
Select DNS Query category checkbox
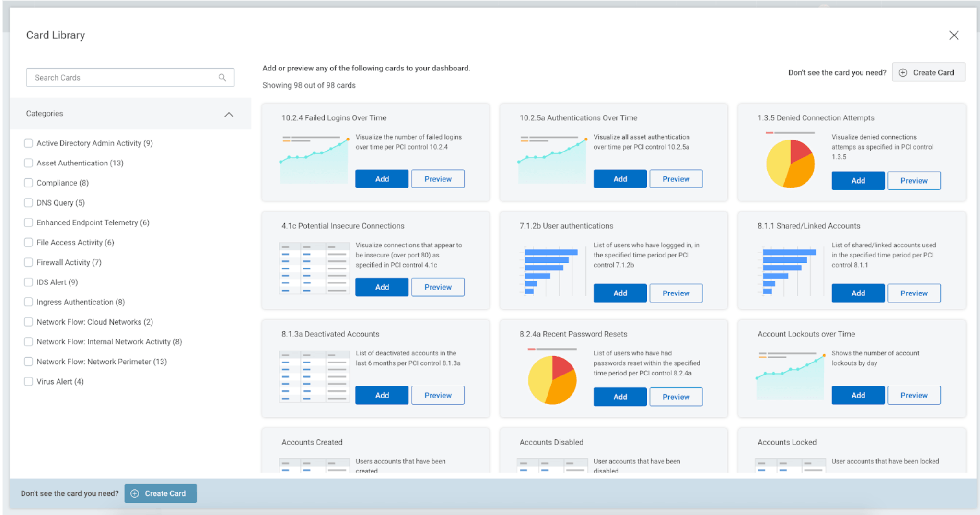(28, 202)
